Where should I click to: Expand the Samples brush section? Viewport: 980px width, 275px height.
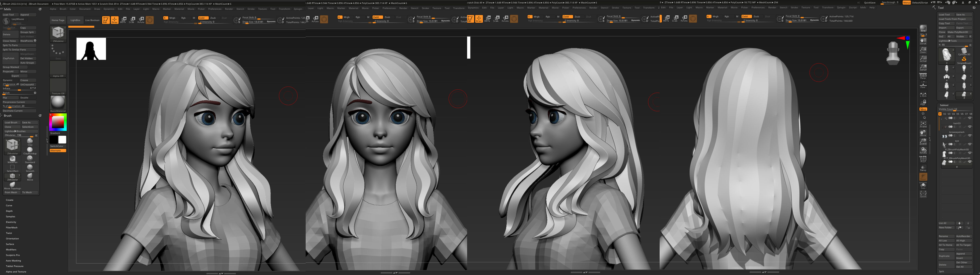pyautogui.click(x=10, y=216)
